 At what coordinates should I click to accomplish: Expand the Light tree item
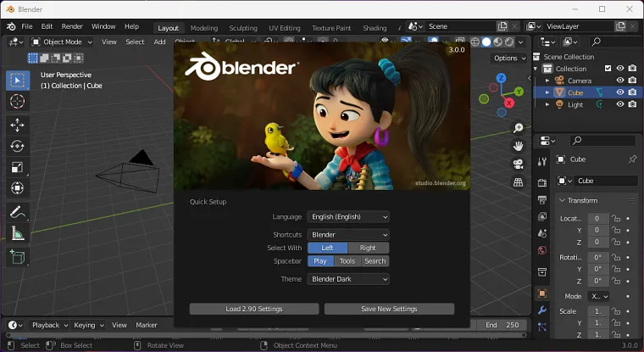(x=547, y=104)
